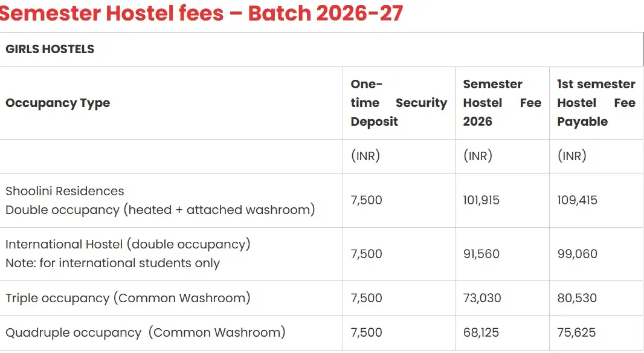Click the 68,125 quadruple occupancy fee
This screenshot has height=353, width=644.
pos(481,332)
